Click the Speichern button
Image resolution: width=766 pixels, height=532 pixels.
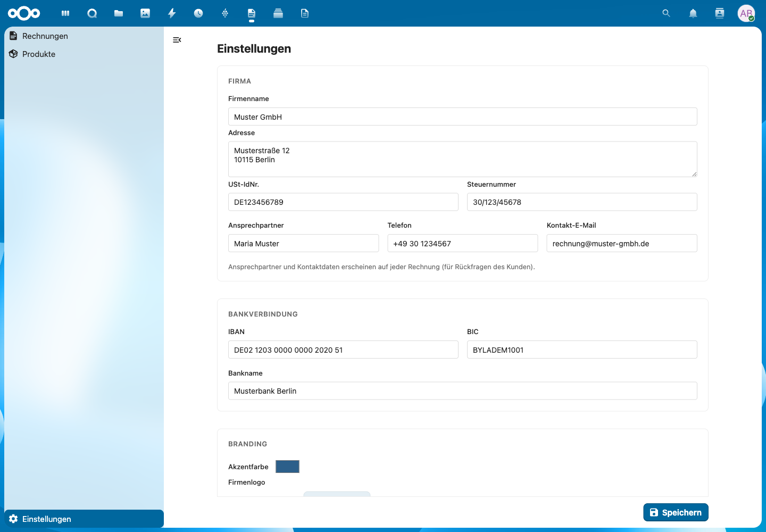pos(676,512)
